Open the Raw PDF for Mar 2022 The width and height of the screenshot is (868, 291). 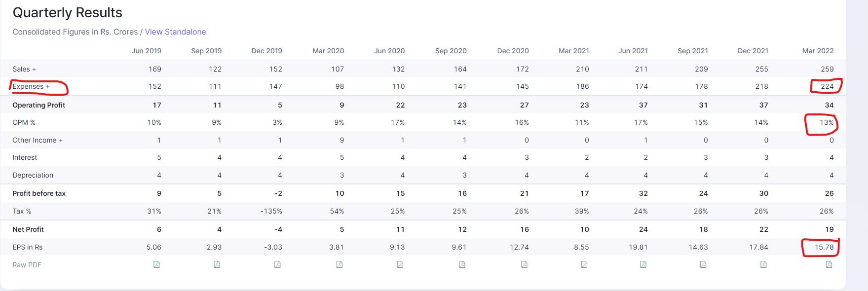[x=829, y=265]
